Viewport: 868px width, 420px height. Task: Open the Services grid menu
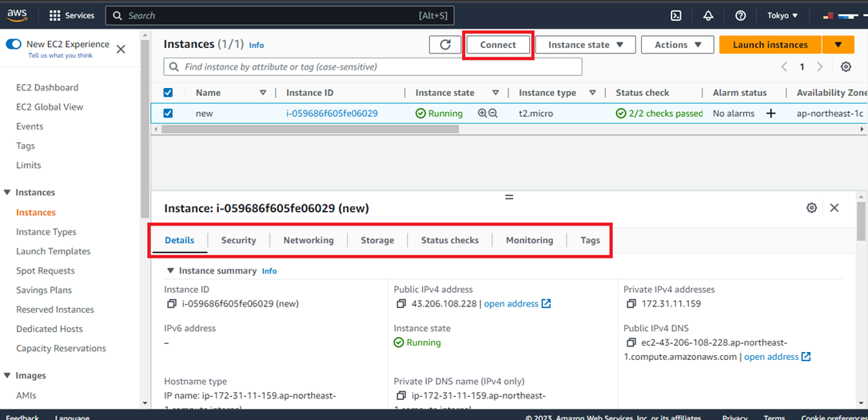coord(72,15)
